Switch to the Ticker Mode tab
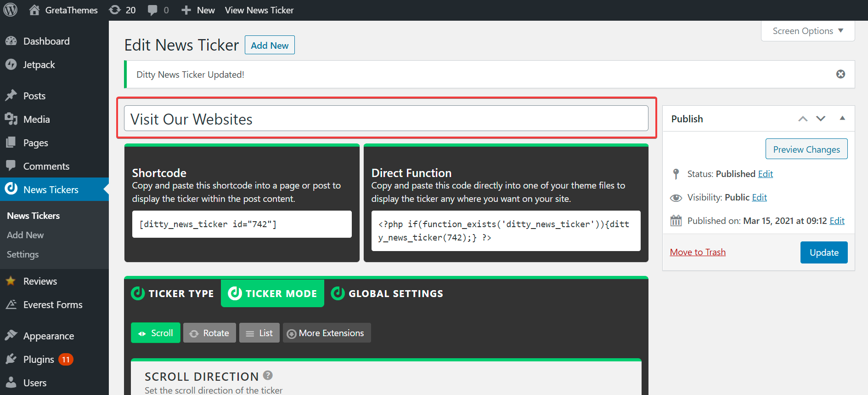Viewport: 868px width, 395px height. (x=272, y=293)
